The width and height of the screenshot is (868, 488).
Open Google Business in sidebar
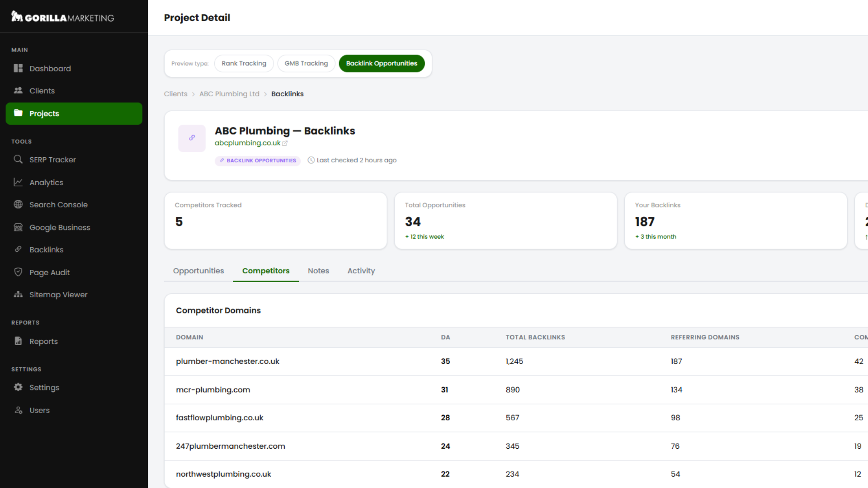pyautogui.click(x=74, y=227)
